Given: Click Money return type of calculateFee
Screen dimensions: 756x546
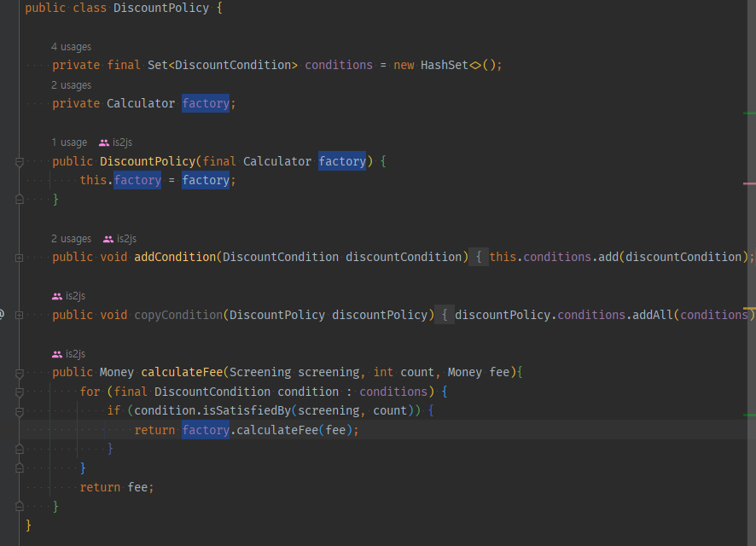Looking at the screenshot, I should pos(117,373).
